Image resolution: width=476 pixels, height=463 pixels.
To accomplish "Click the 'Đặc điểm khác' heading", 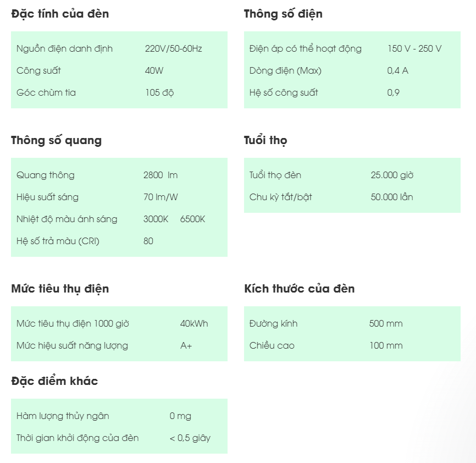I will tap(54, 381).
